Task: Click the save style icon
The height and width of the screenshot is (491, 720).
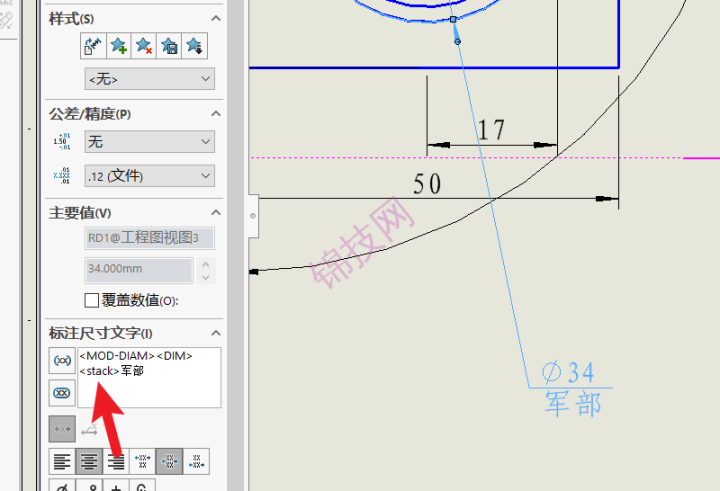Action: 169,46
